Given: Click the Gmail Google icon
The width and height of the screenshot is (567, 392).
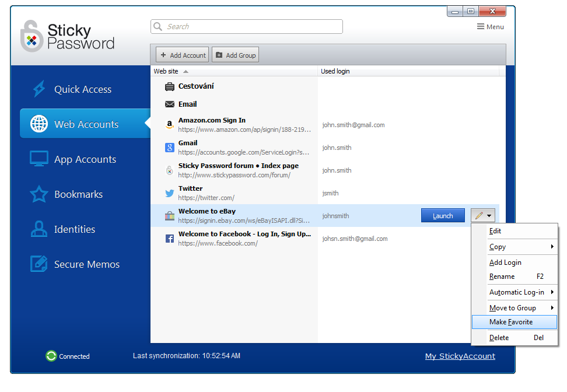Looking at the screenshot, I should [170, 148].
